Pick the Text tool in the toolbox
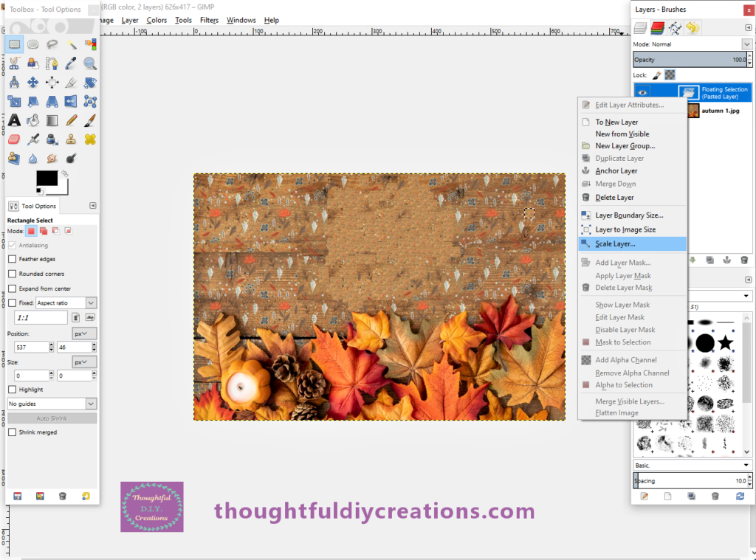The width and height of the screenshot is (756, 560). (x=14, y=120)
